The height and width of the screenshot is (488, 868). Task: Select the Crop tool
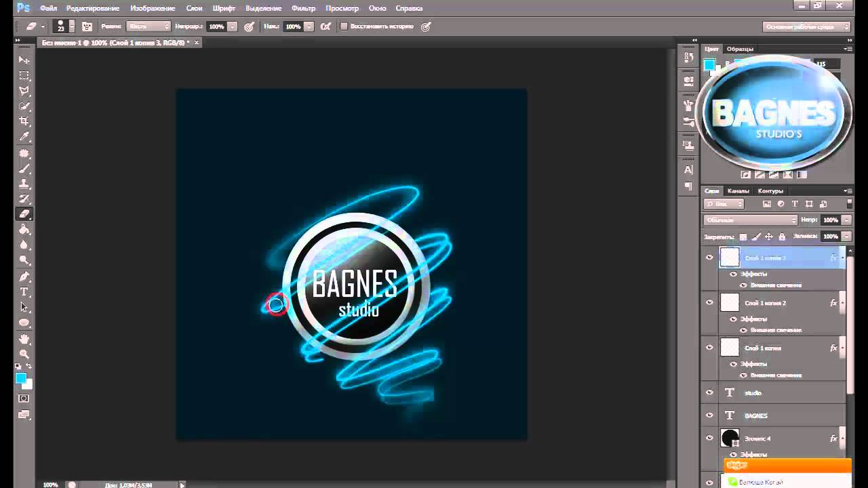click(x=24, y=121)
